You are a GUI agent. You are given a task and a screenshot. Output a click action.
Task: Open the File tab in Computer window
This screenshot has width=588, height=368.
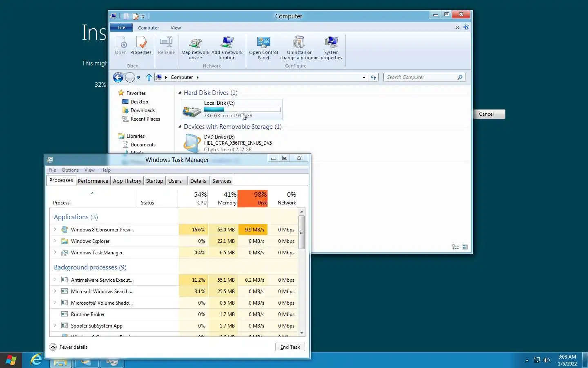(x=121, y=27)
